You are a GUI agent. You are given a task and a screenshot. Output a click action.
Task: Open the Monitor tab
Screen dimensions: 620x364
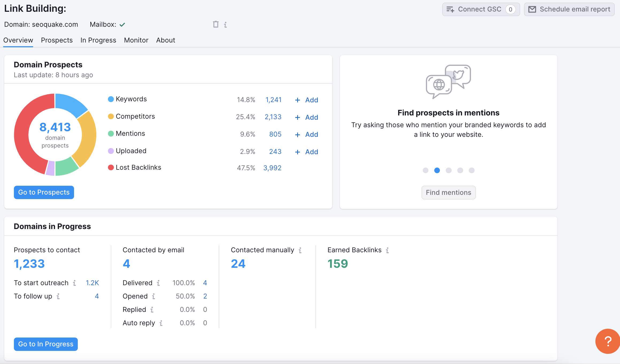click(136, 40)
